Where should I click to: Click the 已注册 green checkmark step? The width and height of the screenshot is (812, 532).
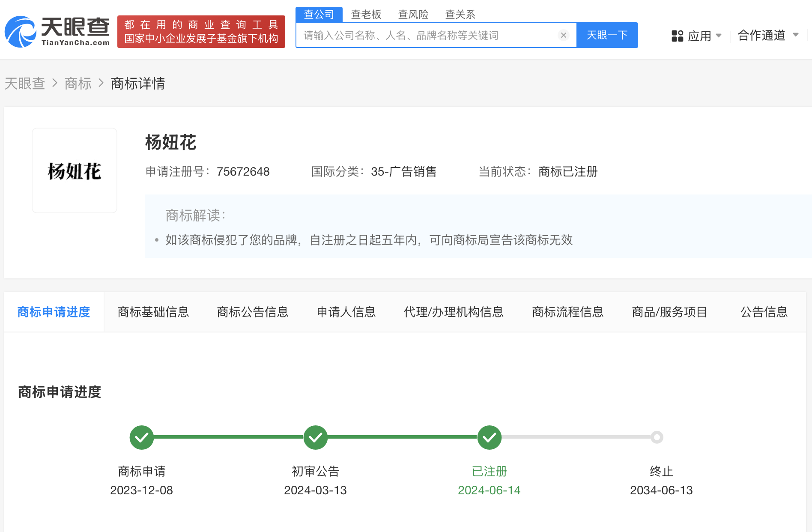tap(490, 437)
